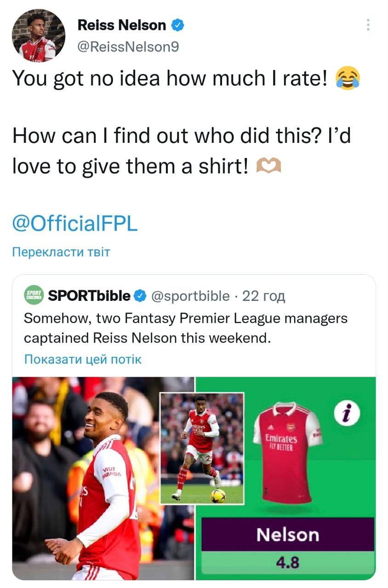This screenshot has width=388, height=588.
Task: Click the purple "Nelson" name bar
Action: point(288,534)
